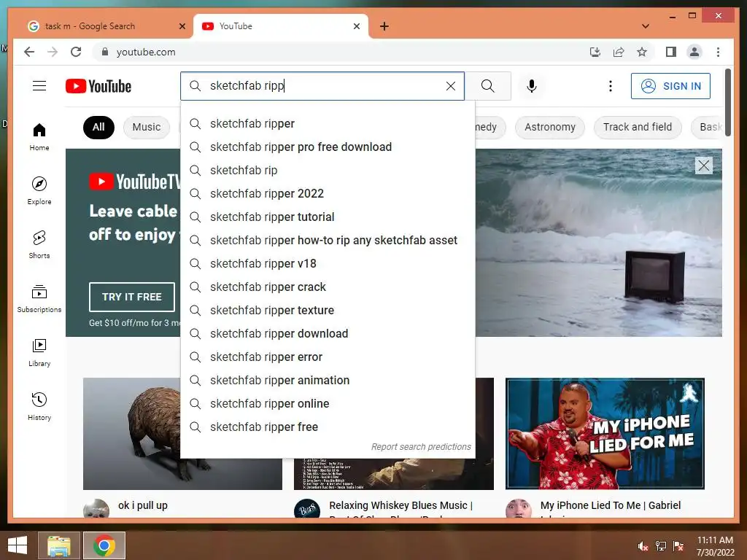
Task: Open the Windows Start button
Action: [18, 545]
